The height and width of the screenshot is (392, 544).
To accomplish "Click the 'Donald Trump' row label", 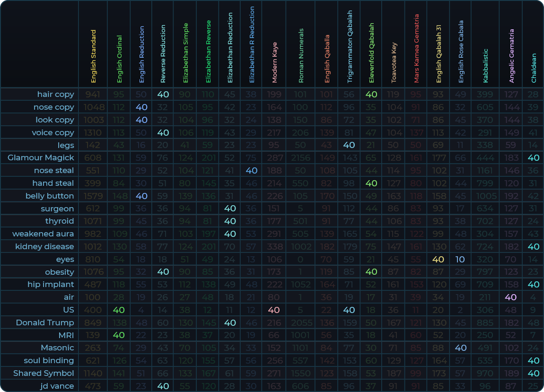I will [x=45, y=322].
